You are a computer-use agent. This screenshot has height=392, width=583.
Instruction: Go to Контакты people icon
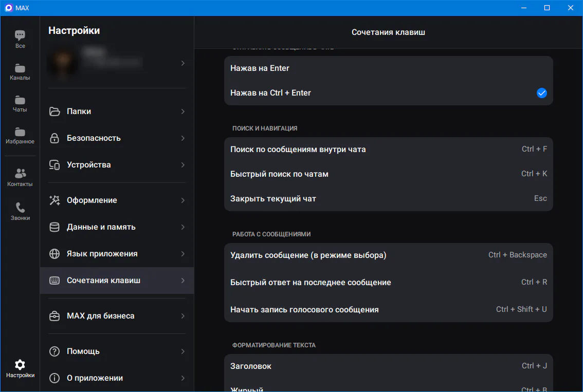(20, 173)
